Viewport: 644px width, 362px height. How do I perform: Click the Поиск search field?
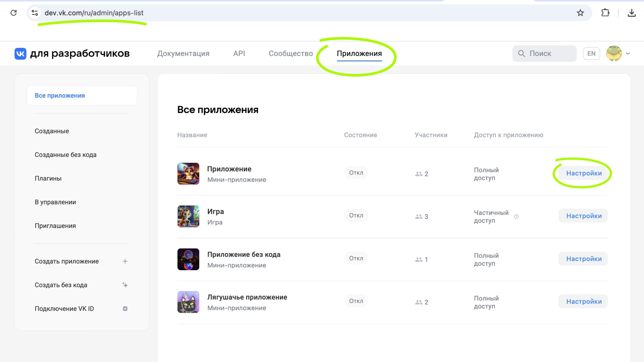coord(544,54)
